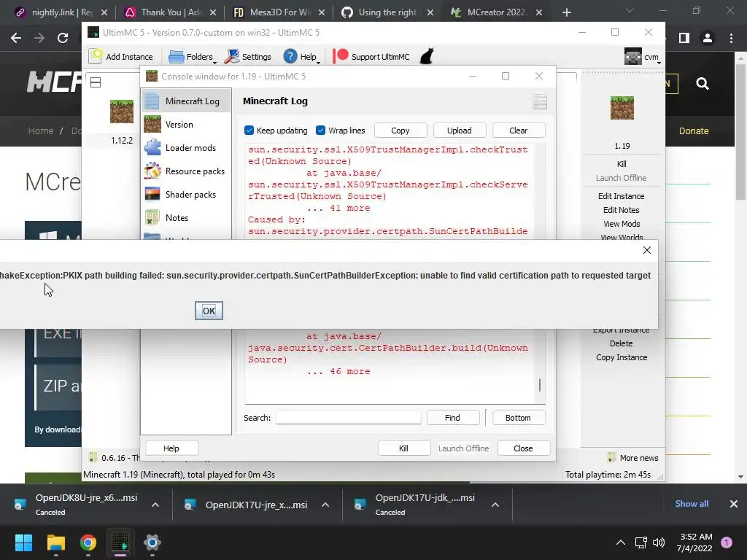This screenshot has width=747, height=560.
Task: Reload the browser page
Action: point(63,38)
